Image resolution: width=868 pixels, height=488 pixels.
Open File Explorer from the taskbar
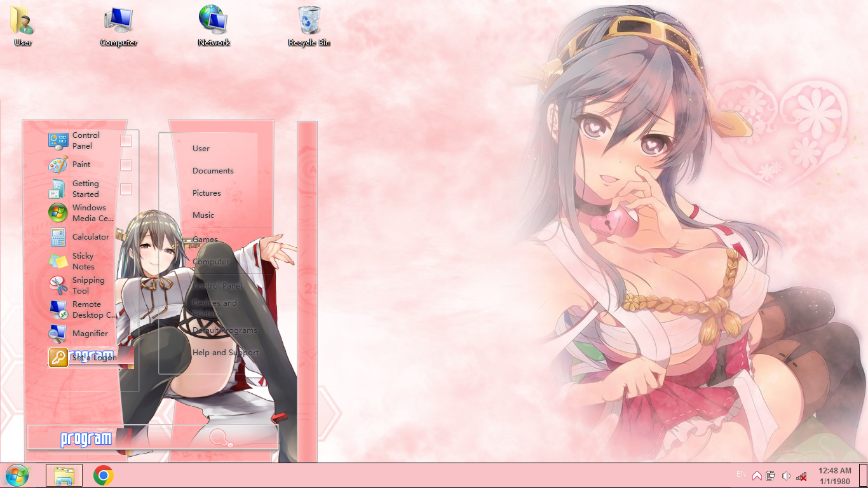click(x=64, y=475)
